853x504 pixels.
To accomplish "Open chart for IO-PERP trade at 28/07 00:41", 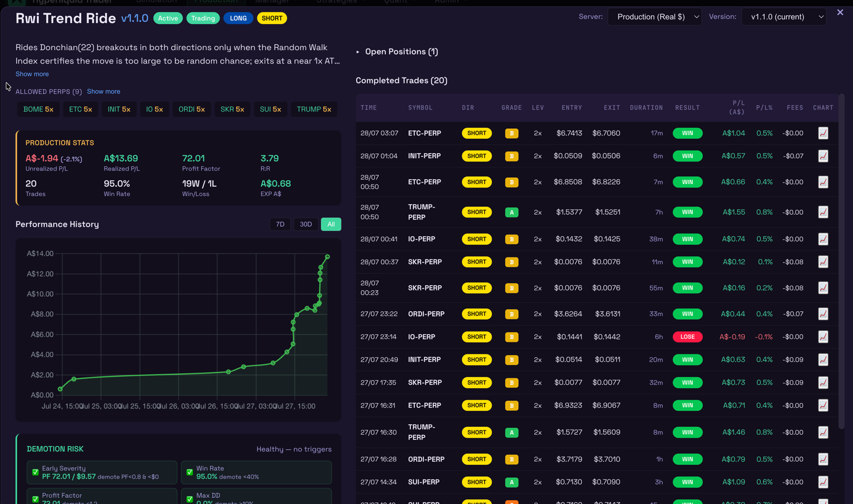I will [x=823, y=239].
